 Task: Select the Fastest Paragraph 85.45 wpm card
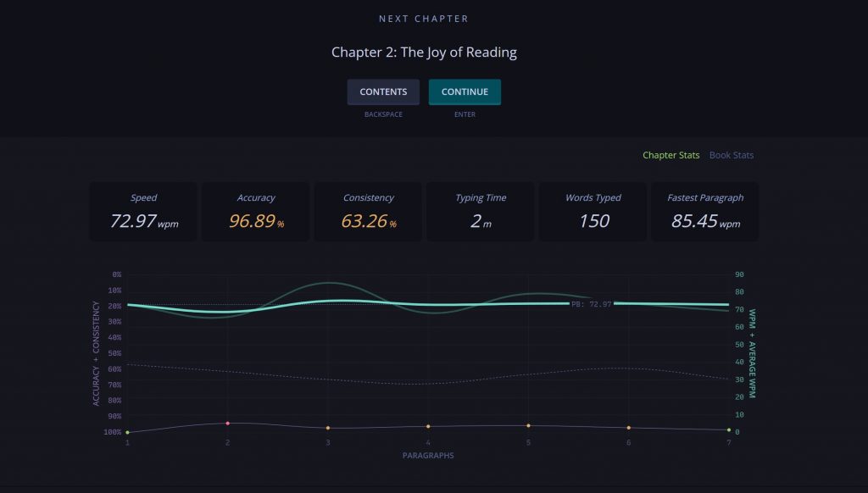click(705, 212)
